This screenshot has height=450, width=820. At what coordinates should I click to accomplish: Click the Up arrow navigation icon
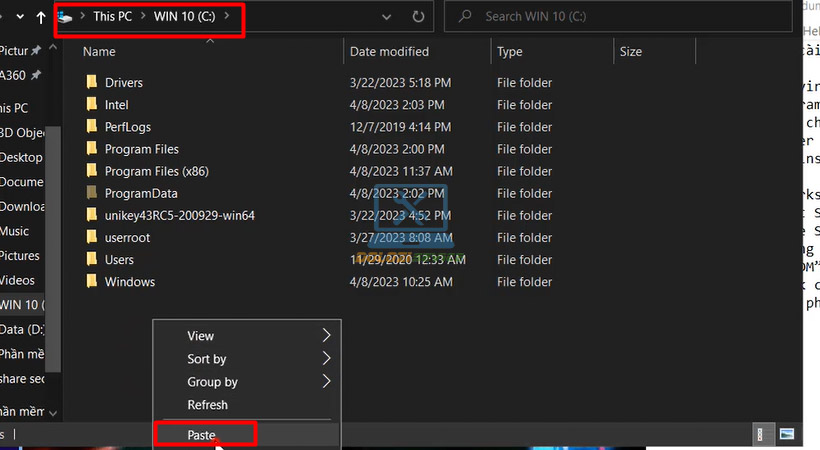[40, 17]
